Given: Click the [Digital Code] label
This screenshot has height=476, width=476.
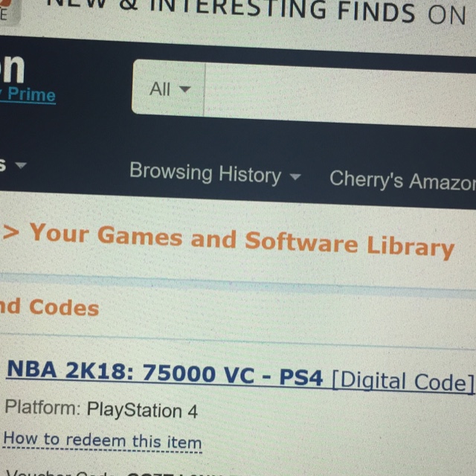Looking at the screenshot, I should [403, 382].
